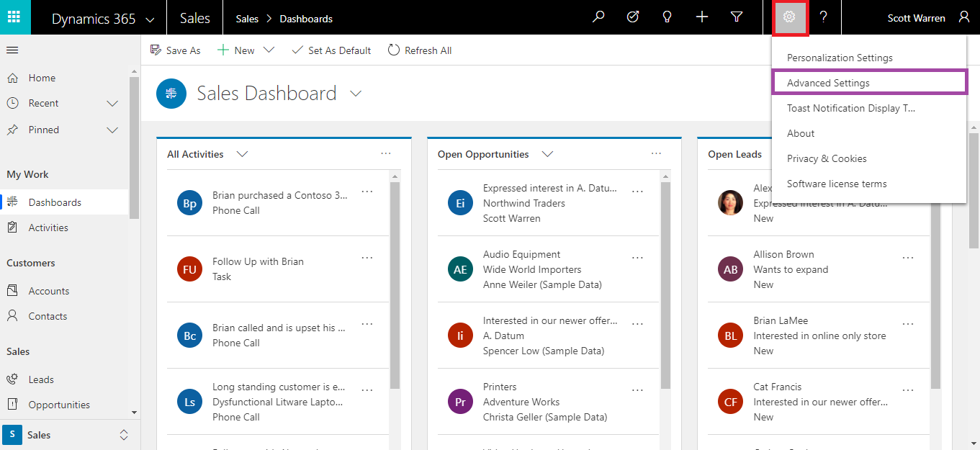
Task: Click the Pr avatar for Printers
Action: 460,402
